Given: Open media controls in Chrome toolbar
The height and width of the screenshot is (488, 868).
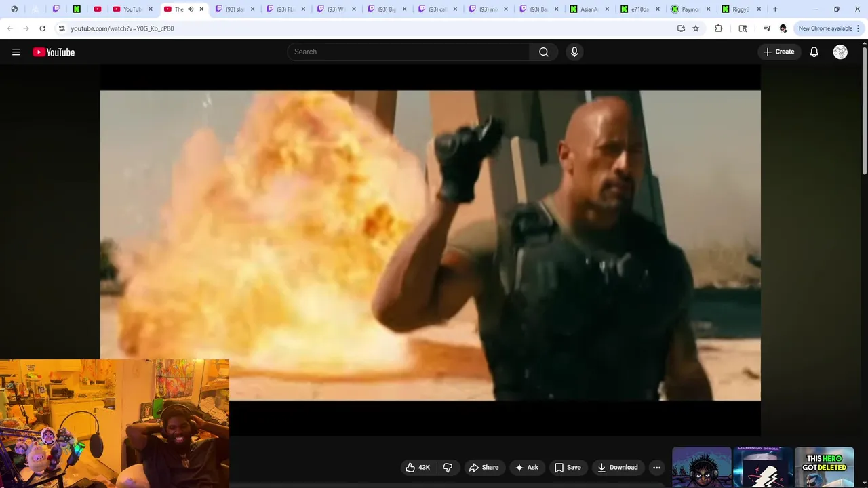Looking at the screenshot, I should tap(767, 28).
